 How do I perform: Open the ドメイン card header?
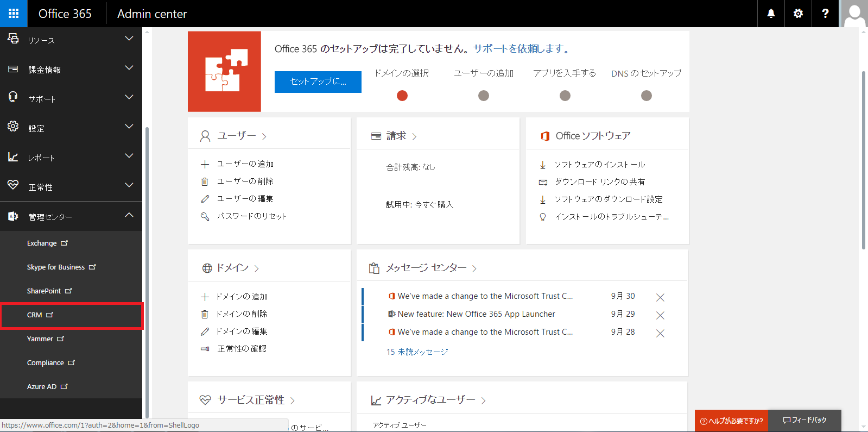[231, 268]
